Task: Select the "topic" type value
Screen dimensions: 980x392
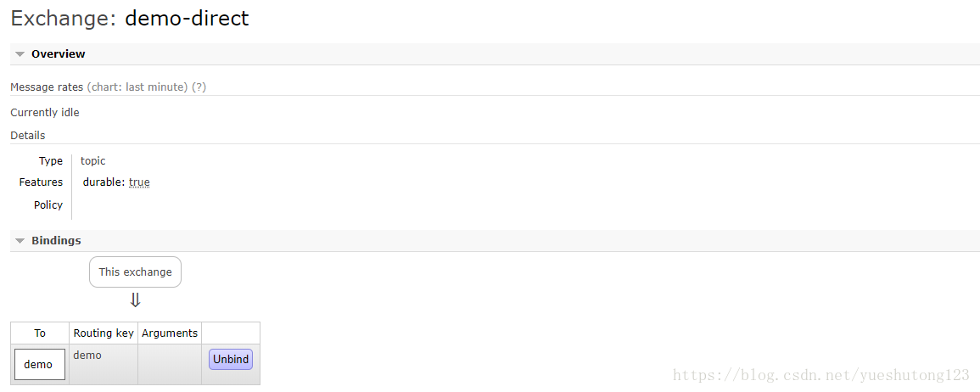Action: coord(93,161)
